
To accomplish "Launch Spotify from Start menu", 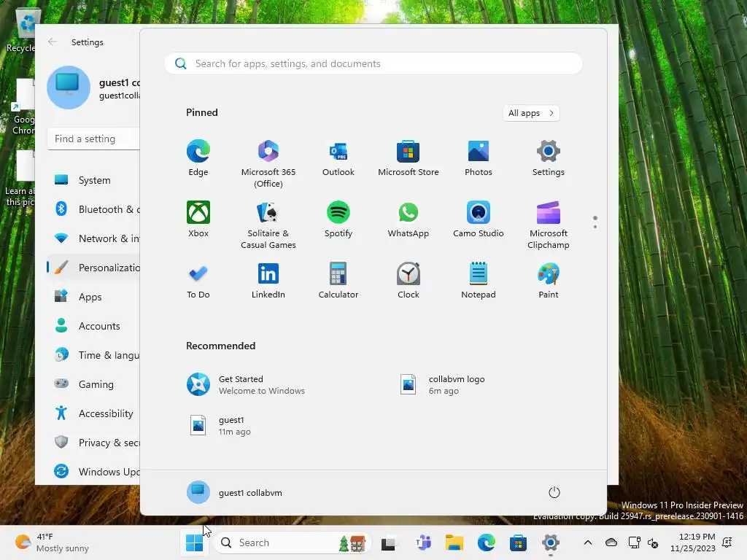I will click(338, 219).
